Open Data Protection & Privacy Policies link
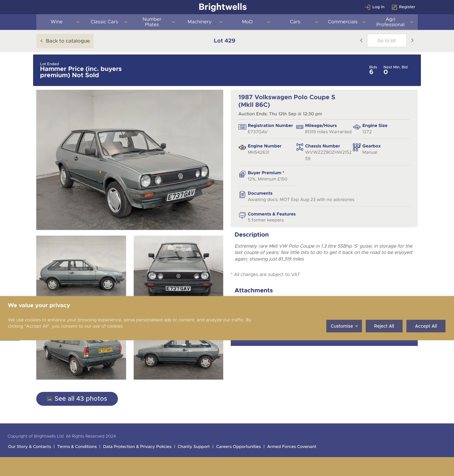The height and width of the screenshot is (476, 454). pos(137,447)
